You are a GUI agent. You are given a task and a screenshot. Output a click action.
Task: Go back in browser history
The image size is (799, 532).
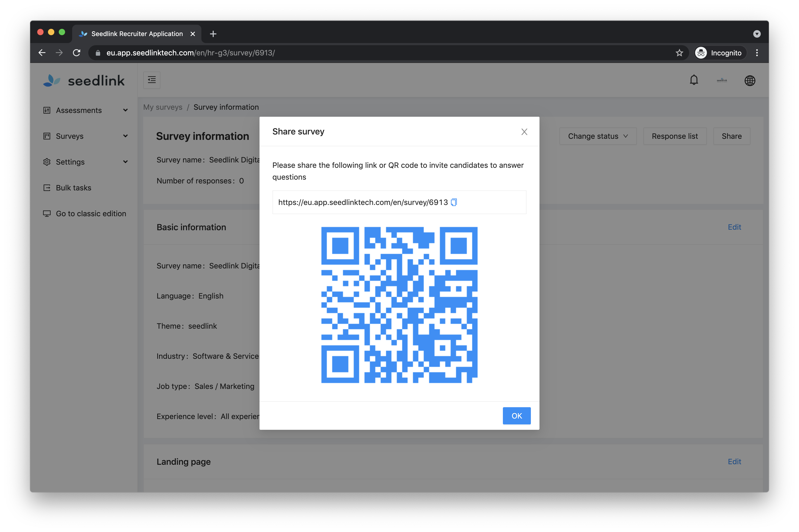coord(42,53)
